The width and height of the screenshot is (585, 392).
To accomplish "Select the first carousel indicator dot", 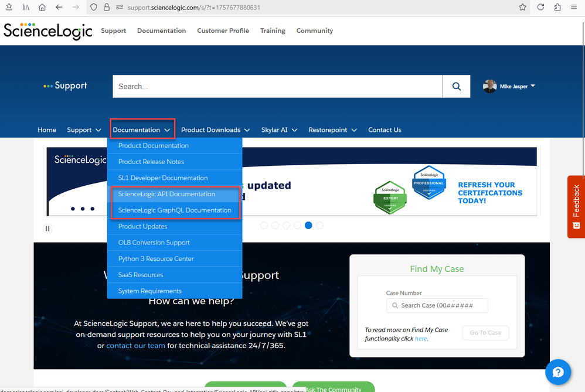I will (264, 225).
